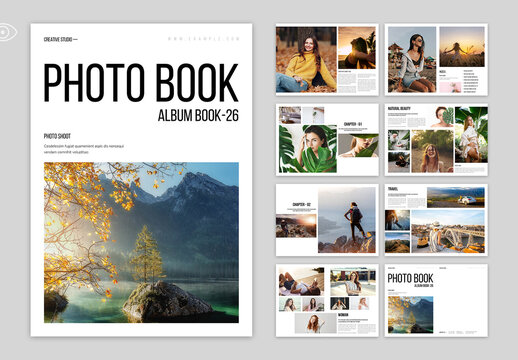Click the red-haired woman on grey background photo
518x360 pixels.
tap(315, 323)
